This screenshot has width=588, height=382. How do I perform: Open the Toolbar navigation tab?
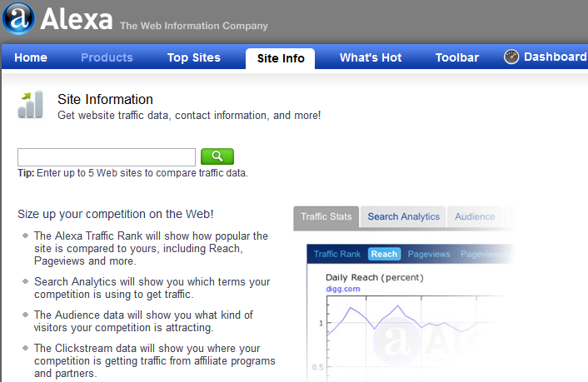coord(457,57)
